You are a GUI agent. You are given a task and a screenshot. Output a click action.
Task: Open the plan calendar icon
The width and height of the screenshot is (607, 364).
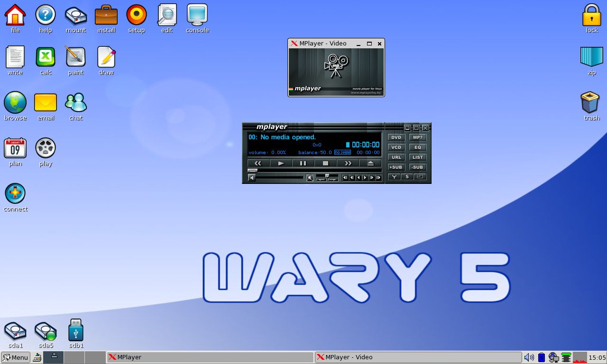pos(15,152)
